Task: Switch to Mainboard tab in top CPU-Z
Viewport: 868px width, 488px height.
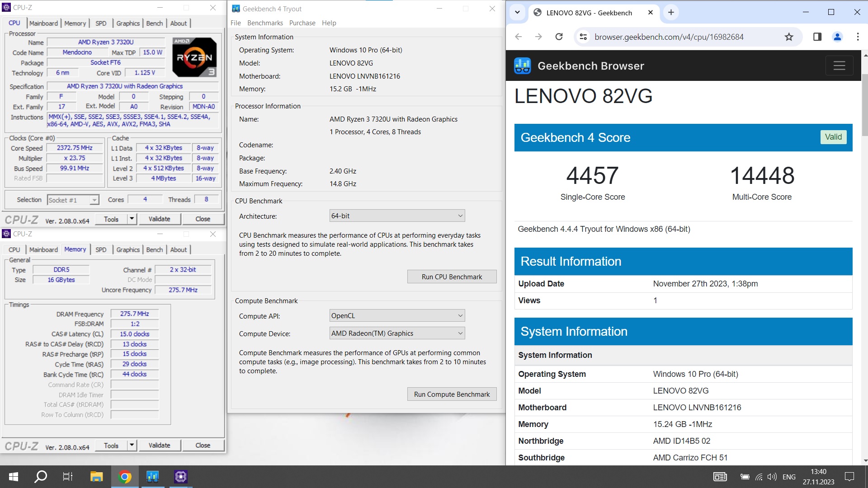Action: (x=43, y=23)
